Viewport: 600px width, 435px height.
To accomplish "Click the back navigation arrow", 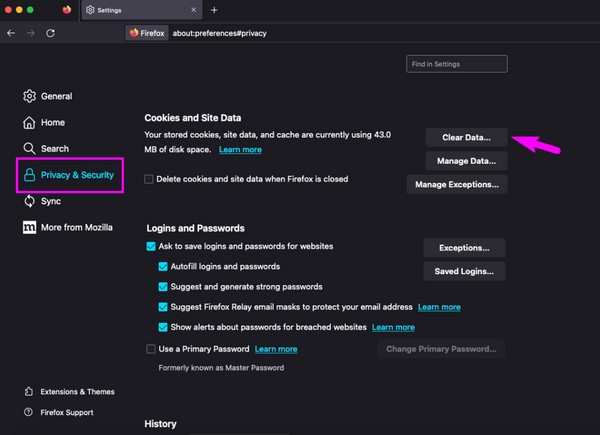I will point(11,33).
